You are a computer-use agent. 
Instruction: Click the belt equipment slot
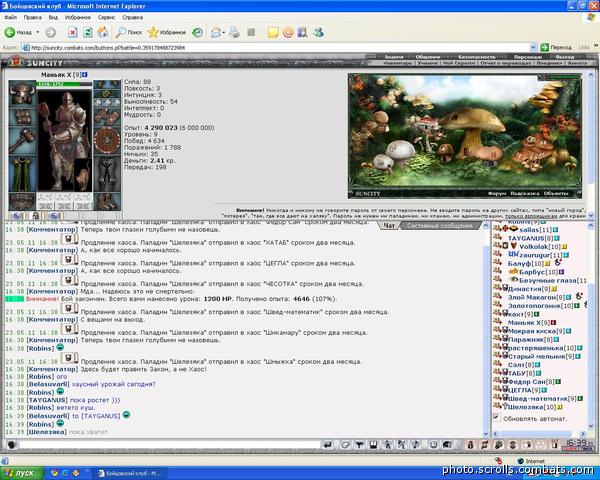pyautogui.click(x=22, y=202)
